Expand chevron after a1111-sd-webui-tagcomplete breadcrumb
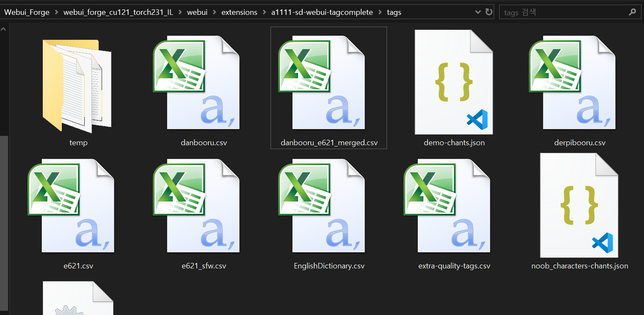Viewport: 644px width, 315px height. coord(380,12)
